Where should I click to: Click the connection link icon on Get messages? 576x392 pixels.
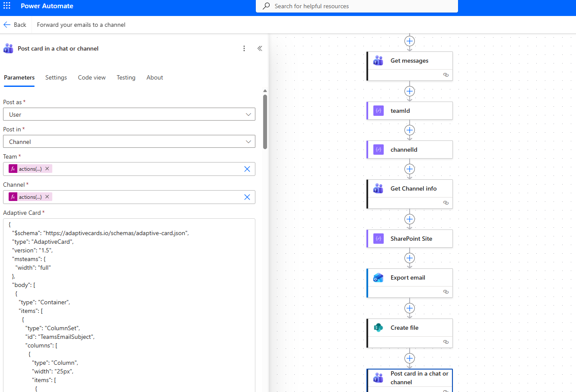pyautogui.click(x=446, y=75)
